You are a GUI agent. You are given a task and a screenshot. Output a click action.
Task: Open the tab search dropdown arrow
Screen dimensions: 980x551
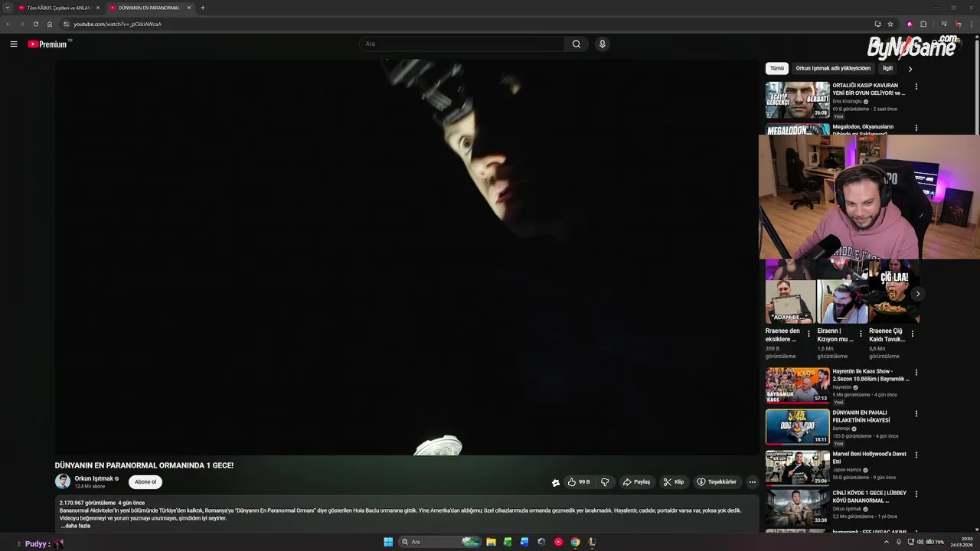click(x=7, y=8)
